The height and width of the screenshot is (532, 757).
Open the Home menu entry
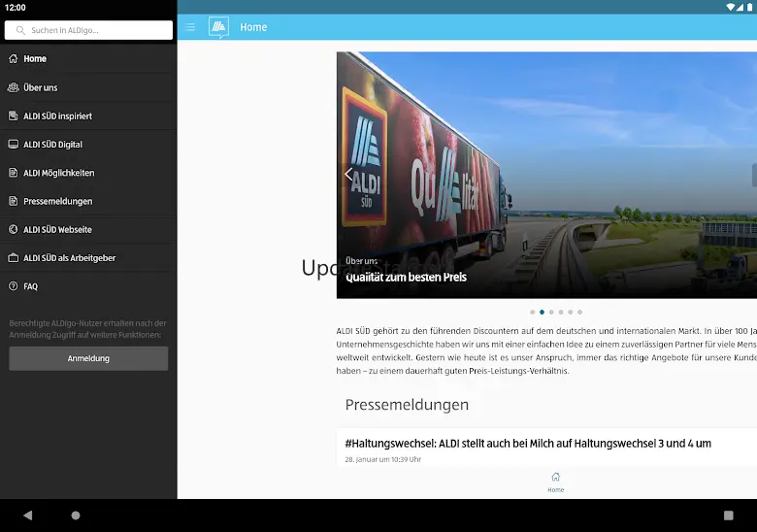[x=88, y=58]
